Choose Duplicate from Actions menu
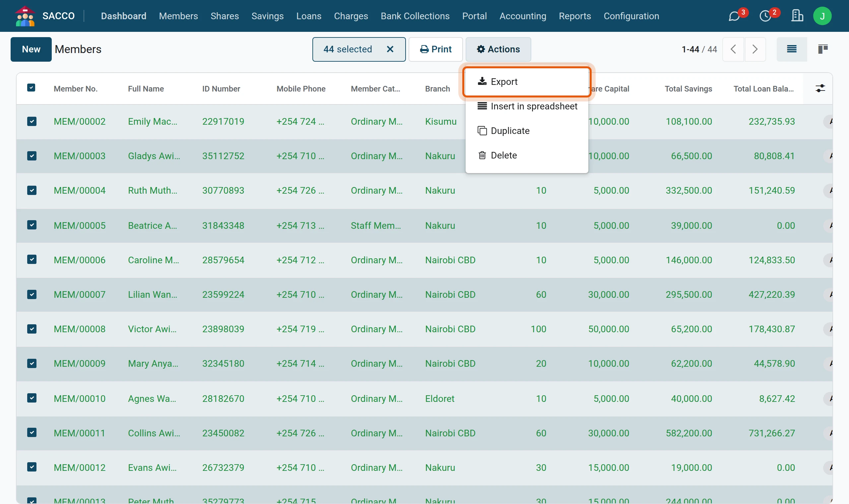The width and height of the screenshot is (849, 504). [526, 131]
